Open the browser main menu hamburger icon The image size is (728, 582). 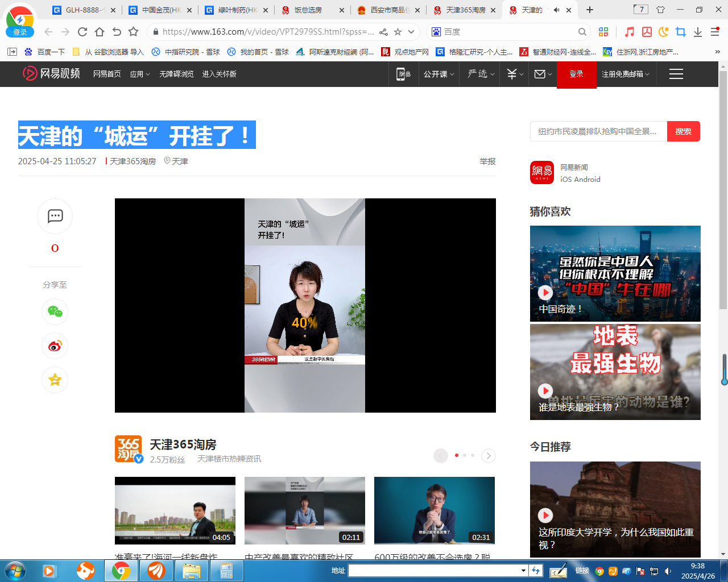click(715, 32)
